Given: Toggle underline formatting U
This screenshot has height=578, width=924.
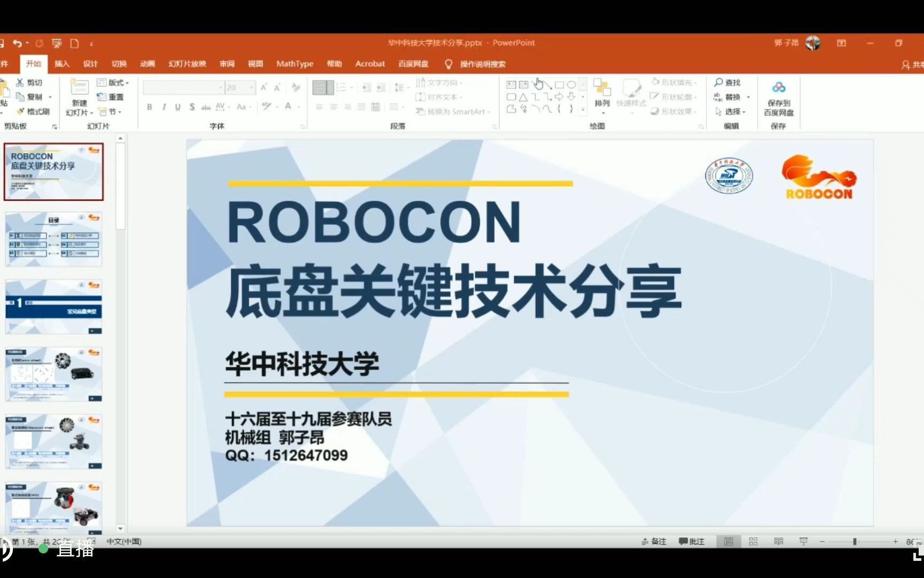Looking at the screenshot, I should pos(178,107).
